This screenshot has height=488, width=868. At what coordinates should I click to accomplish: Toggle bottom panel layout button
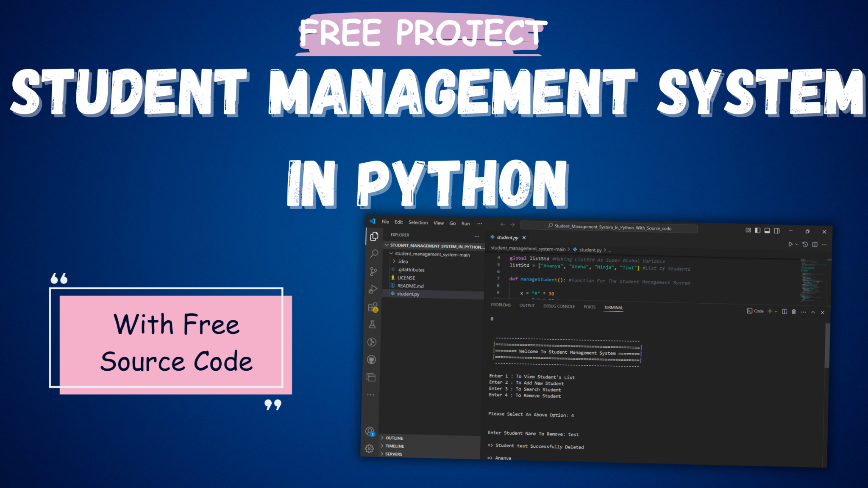point(767,230)
